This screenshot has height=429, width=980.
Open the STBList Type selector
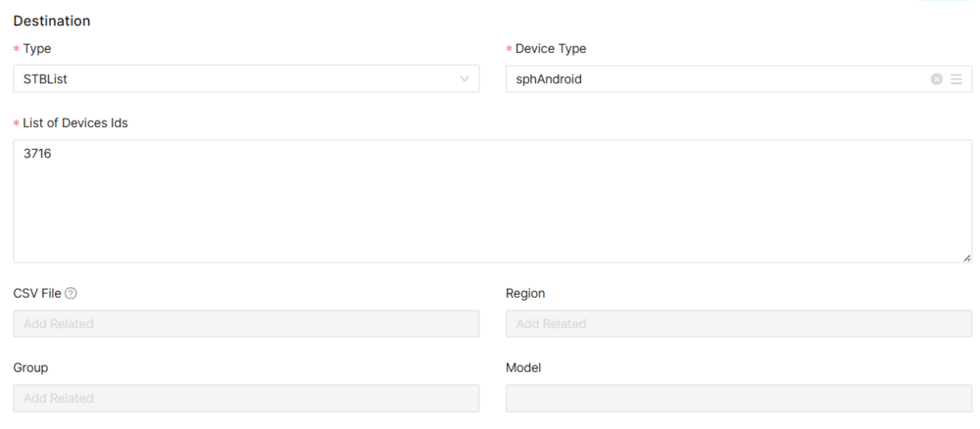(x=235, y=79)
